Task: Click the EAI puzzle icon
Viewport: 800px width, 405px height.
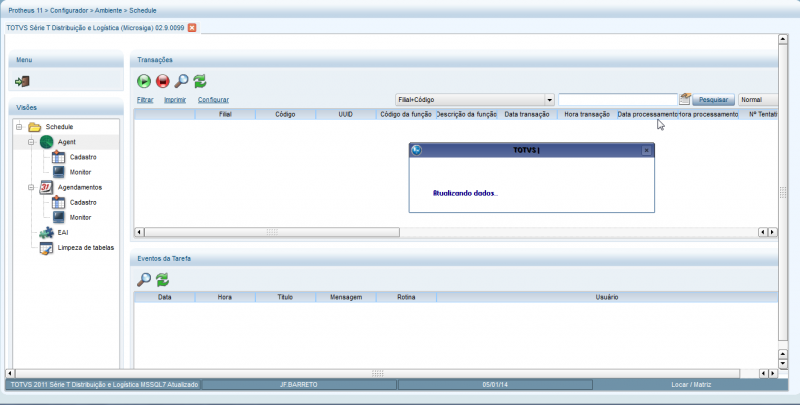Action: click(x=46, y=233)
